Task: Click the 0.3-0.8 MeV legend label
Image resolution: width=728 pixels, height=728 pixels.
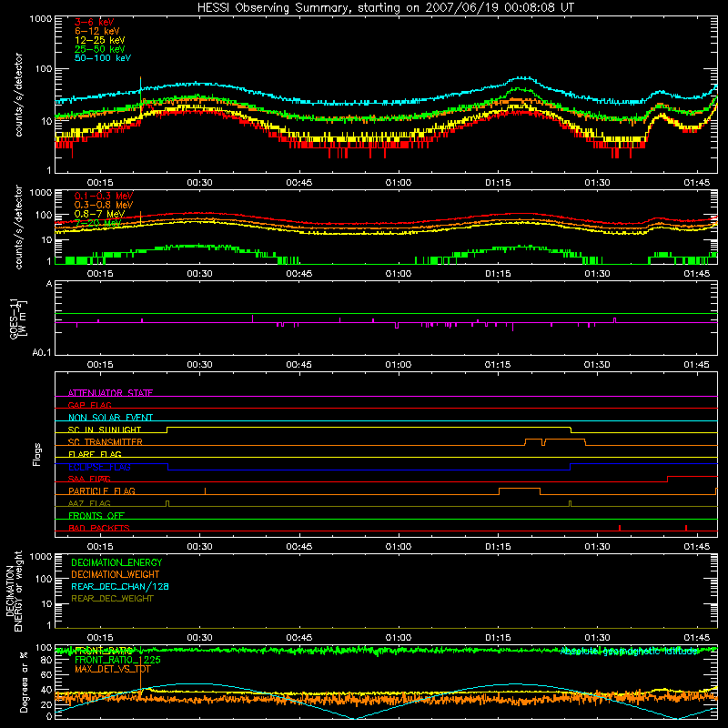Action: 104,205
